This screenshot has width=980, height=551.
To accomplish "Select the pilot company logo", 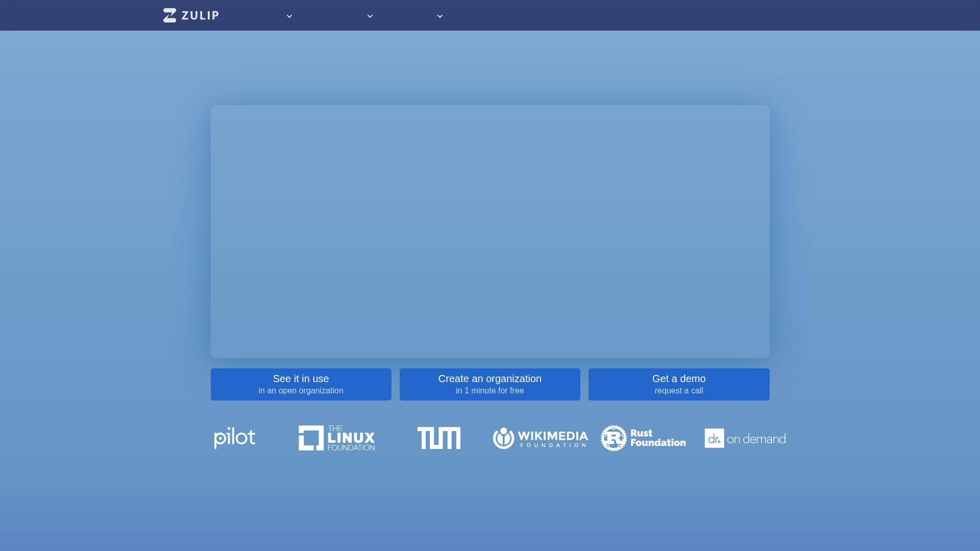I will [x=234, y=438].
